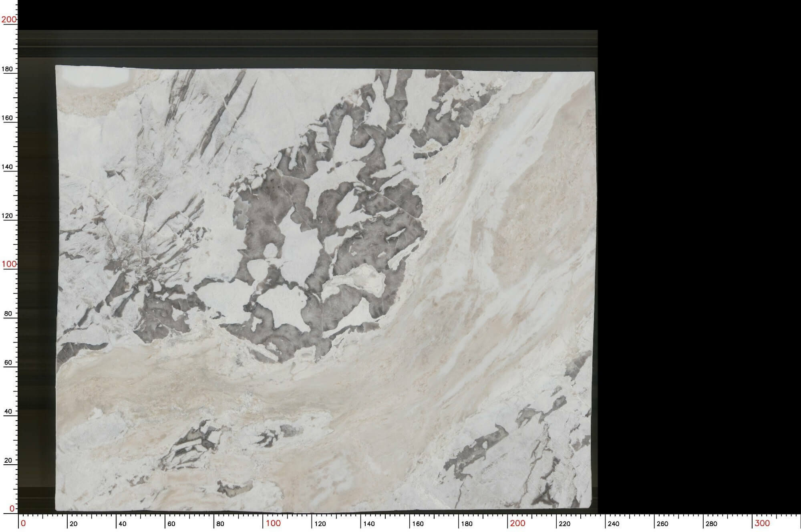Click the 20 label on the vertical ruler
Image resolution: width=801 pixels, height=532 pixels.
[x=8, y=460]
